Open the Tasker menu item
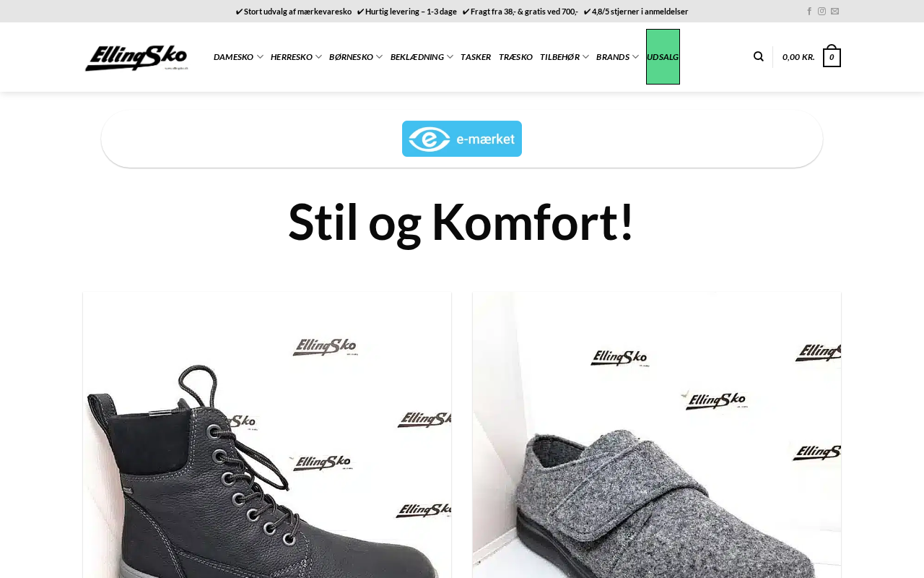Image resolution: width=924 pixels, height=578 pixels. (476, 57)
